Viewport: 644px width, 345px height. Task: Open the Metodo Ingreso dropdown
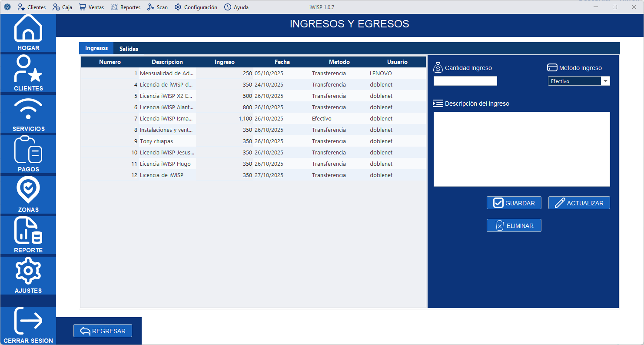[x=606, y=81]
